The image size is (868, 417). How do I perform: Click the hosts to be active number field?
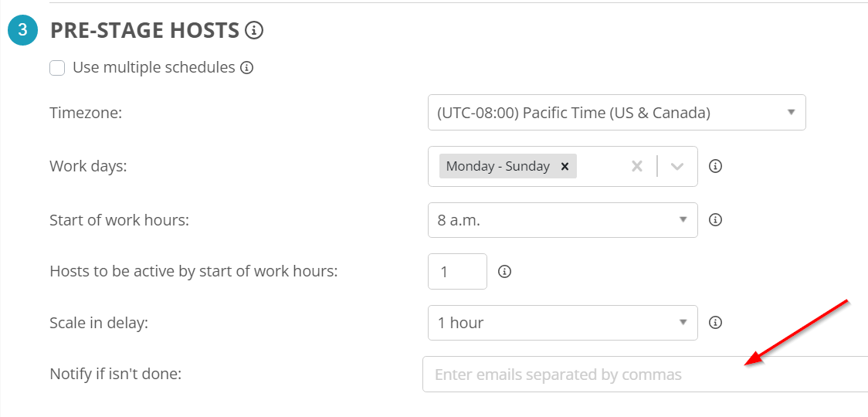[x=457, y=272]
